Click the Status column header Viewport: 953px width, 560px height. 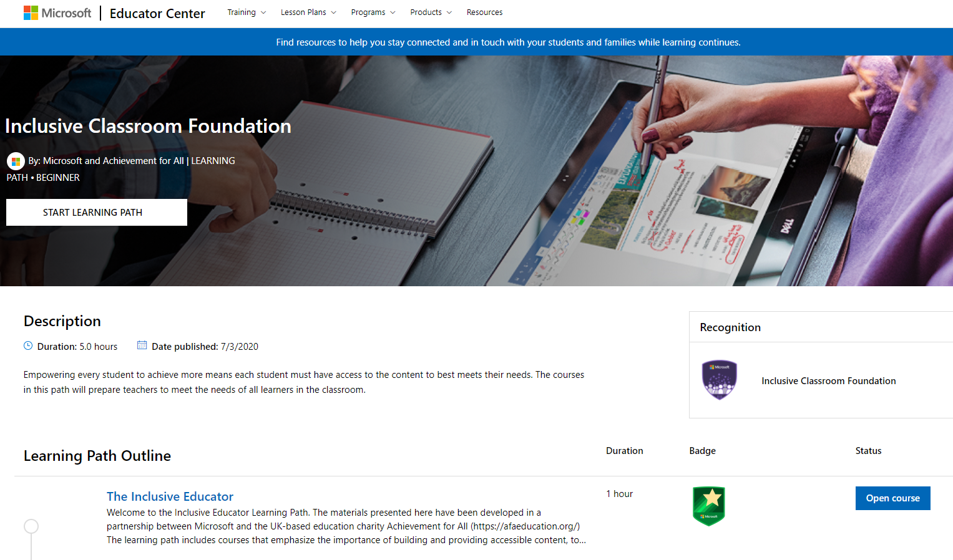(868, 451)
